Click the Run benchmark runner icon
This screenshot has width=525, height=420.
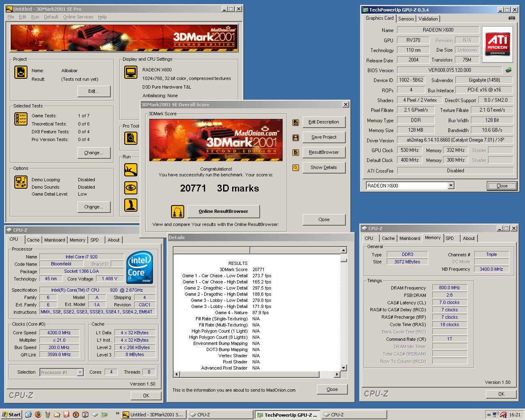click(131, 169)
